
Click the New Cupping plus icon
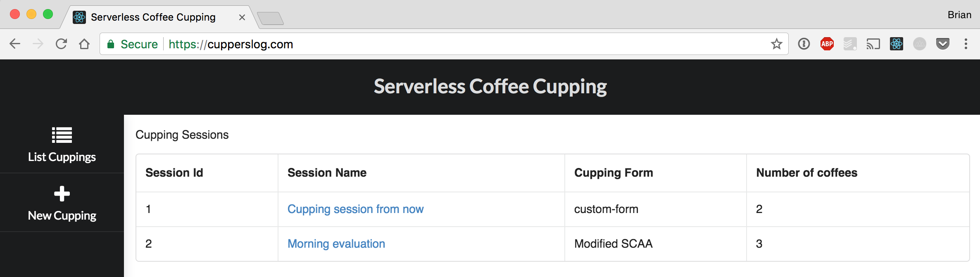click(x=62, y=194)
